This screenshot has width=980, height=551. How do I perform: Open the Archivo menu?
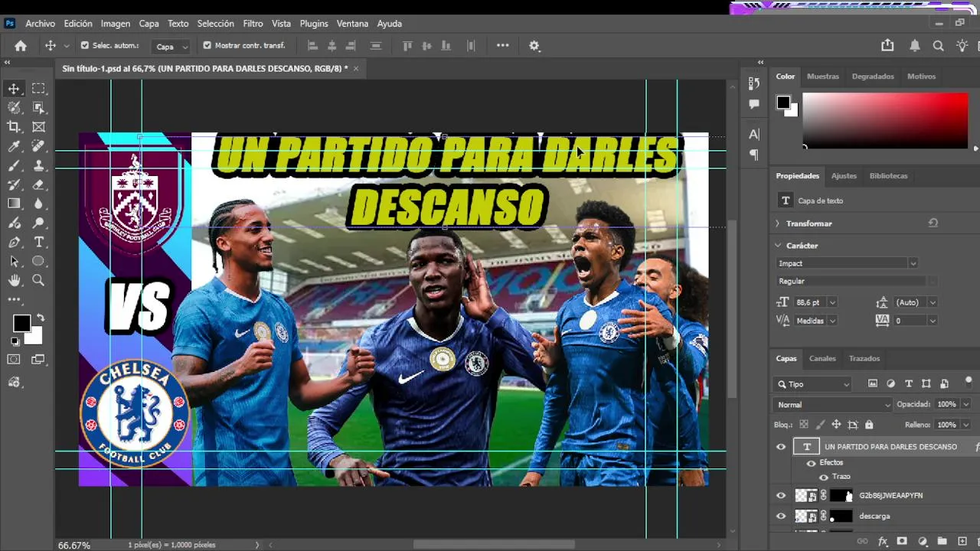(41, 24)
